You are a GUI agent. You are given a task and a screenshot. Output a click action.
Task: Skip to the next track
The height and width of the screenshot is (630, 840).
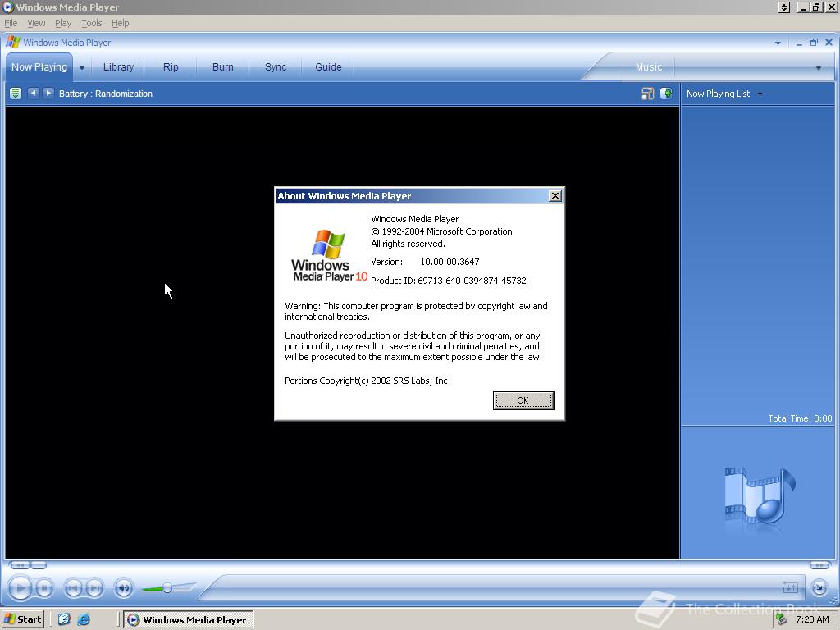93,587
